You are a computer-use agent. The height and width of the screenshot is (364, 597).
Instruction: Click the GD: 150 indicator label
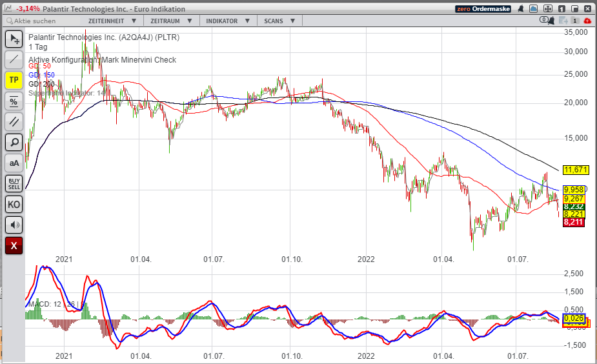(x=41, y=75)
